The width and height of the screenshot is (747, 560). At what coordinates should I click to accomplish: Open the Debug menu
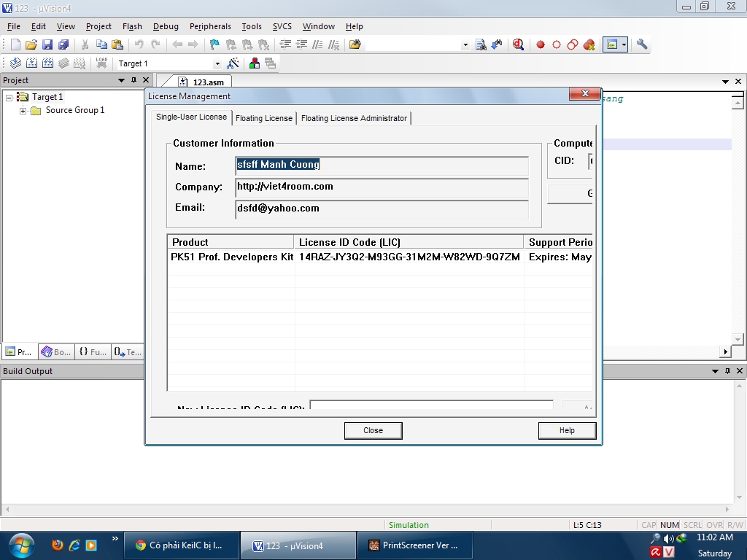[x=166, y=26]
